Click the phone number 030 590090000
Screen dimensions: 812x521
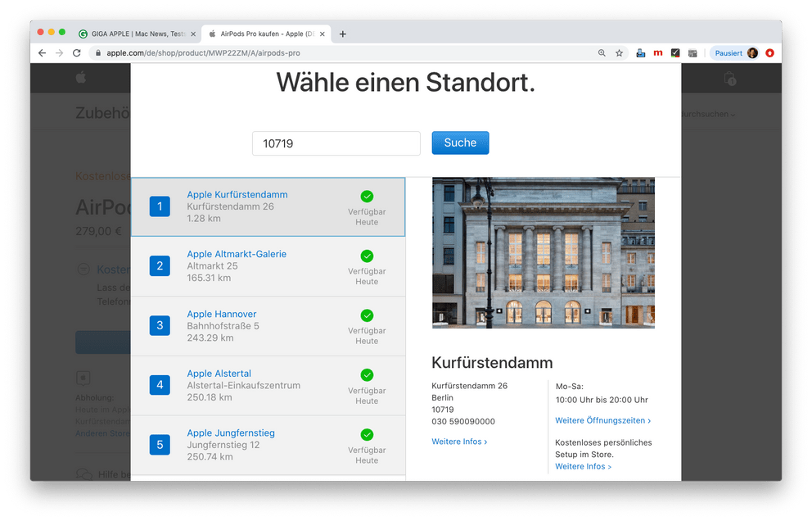[463, 421]
